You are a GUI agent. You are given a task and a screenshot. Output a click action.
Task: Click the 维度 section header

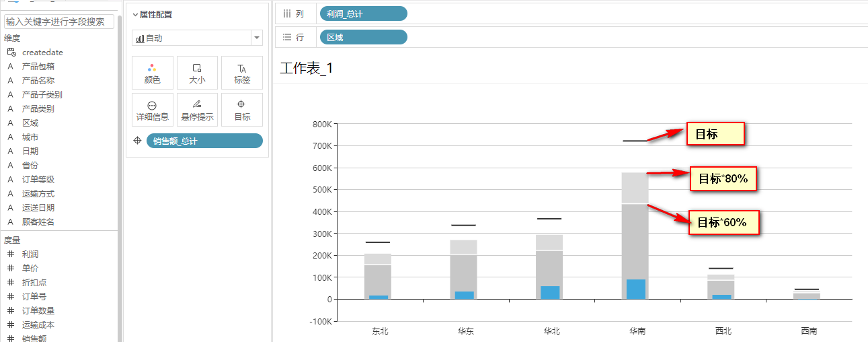pos(11,38)
